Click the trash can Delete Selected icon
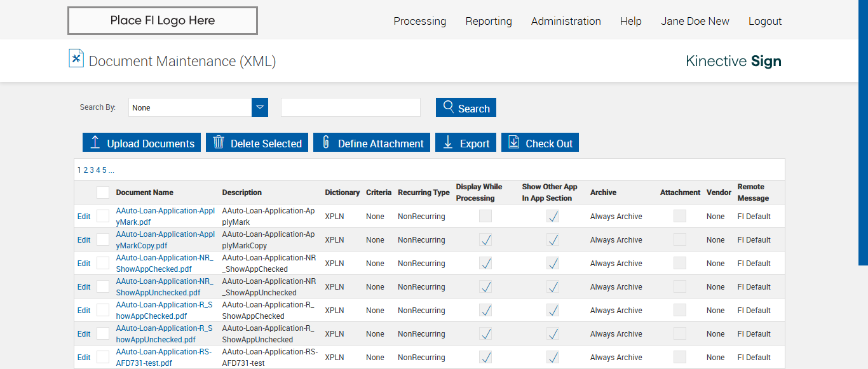The image size is (868, 369). click(219, 142)
